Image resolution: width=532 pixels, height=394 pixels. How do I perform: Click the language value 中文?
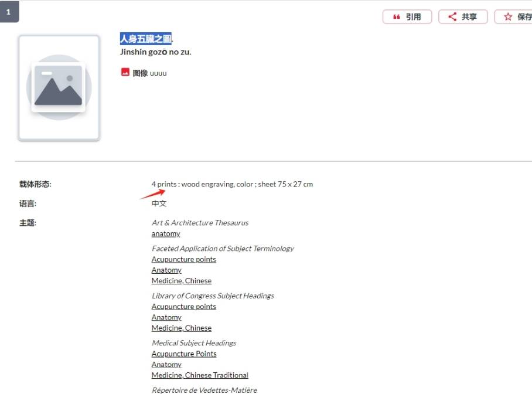pyautogui.click(x=159, y=203)
